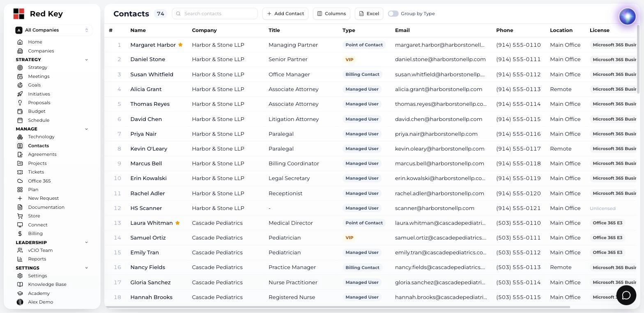
Task: Open Daniel Stone contact
Action: tap(147, 59)
